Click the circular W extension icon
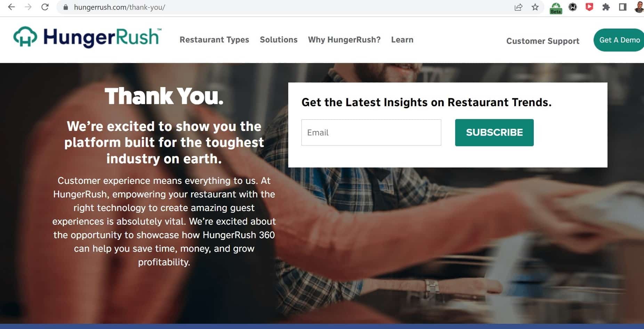The image size is (644, 329). pyautogui.click(x=573, y=7)
